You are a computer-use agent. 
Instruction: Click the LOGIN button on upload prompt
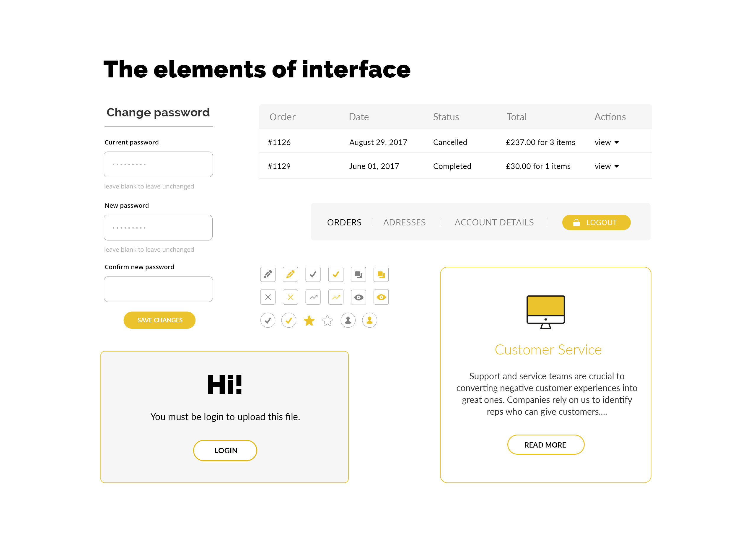coord(225,450)
